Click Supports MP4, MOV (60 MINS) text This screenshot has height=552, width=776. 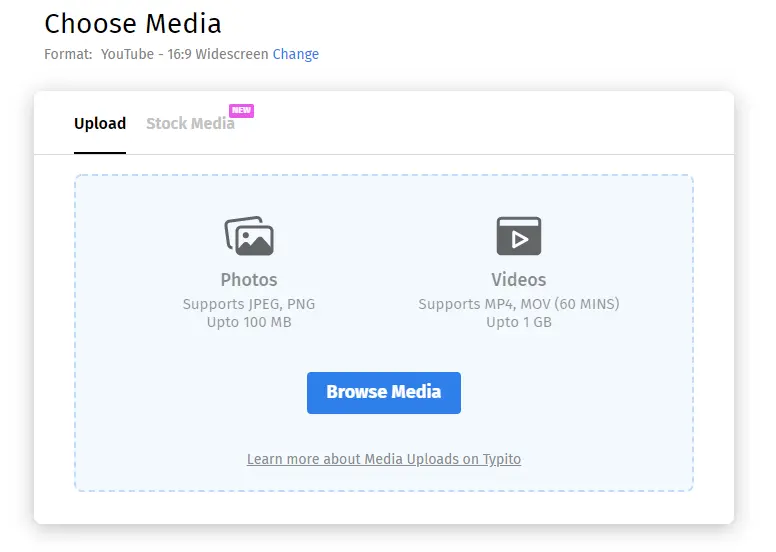click(519, 304)
